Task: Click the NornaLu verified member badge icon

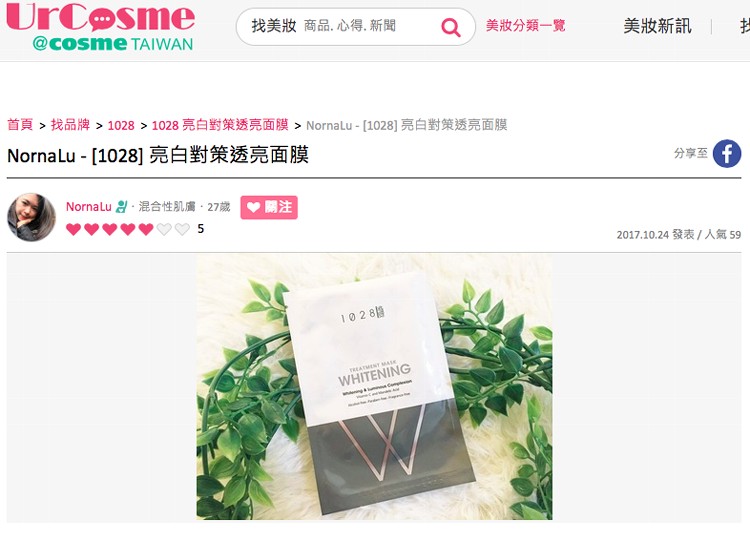Action: click(122, 206)
